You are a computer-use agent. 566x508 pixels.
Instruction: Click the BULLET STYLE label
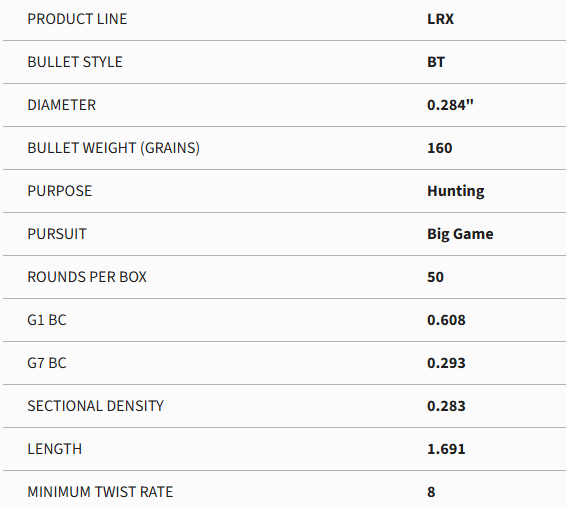coord(75,62)
